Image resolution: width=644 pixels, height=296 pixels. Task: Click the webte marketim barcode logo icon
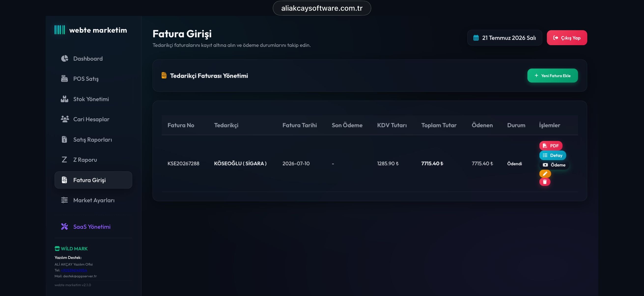pos(59,30)
